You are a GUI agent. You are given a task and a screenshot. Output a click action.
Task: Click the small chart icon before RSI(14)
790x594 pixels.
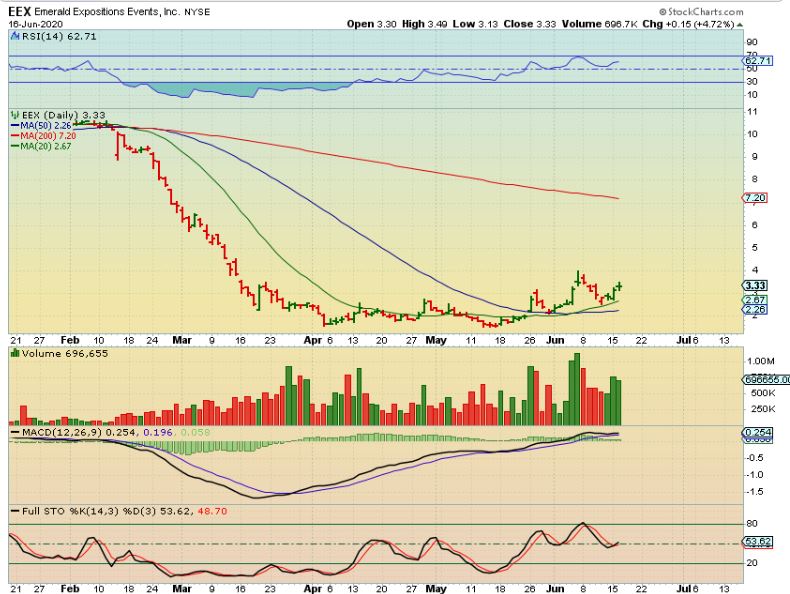15,36
